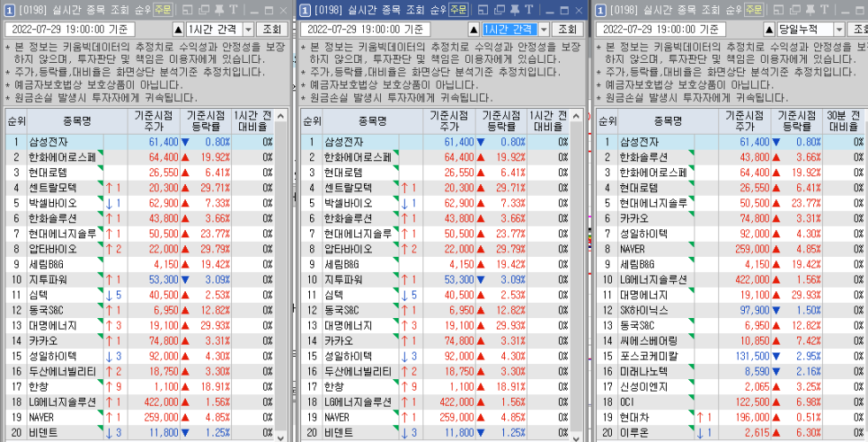Click the screen number 1 icon, middle window
This screenshot has height=442, width=868.
click(306, 10)
